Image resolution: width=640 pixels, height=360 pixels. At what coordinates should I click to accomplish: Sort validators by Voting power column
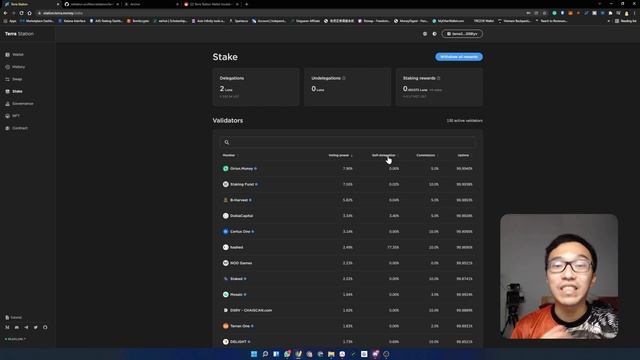(340, 155)
